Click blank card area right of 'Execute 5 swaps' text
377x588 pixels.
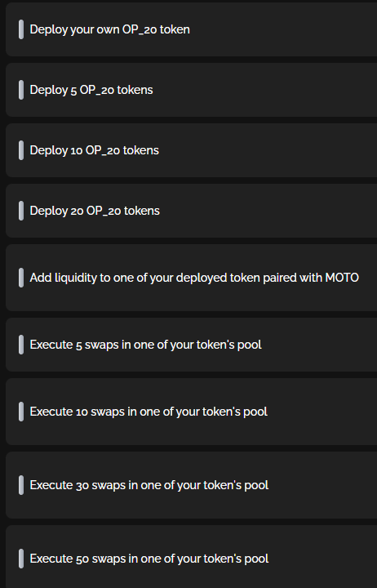pyautogui.click(x=318, y=345)
